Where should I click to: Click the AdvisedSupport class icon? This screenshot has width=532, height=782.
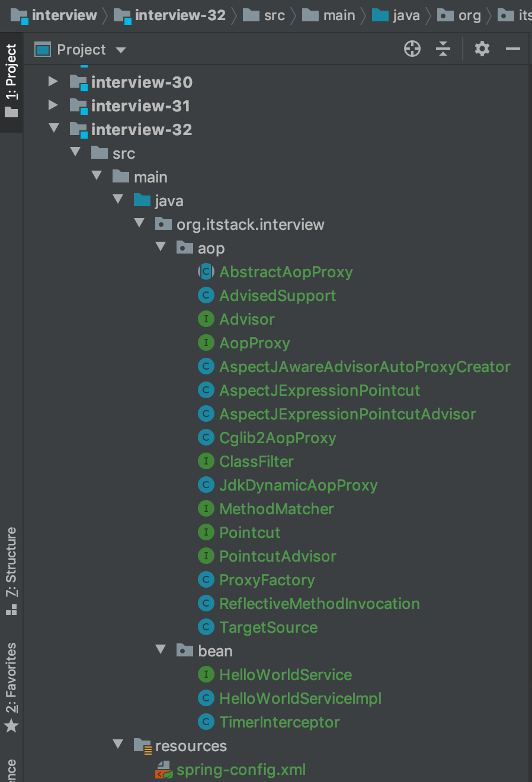(x=206, y=296)
